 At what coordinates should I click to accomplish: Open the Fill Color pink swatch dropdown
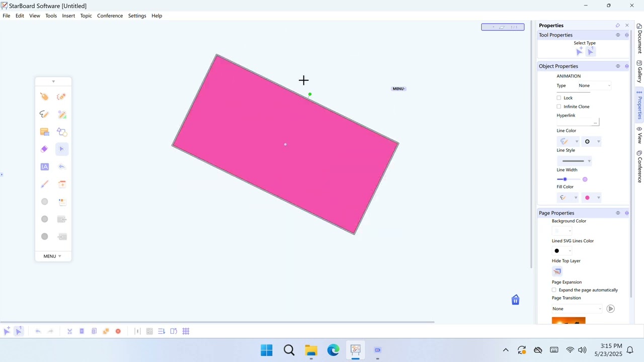(592, 198)
